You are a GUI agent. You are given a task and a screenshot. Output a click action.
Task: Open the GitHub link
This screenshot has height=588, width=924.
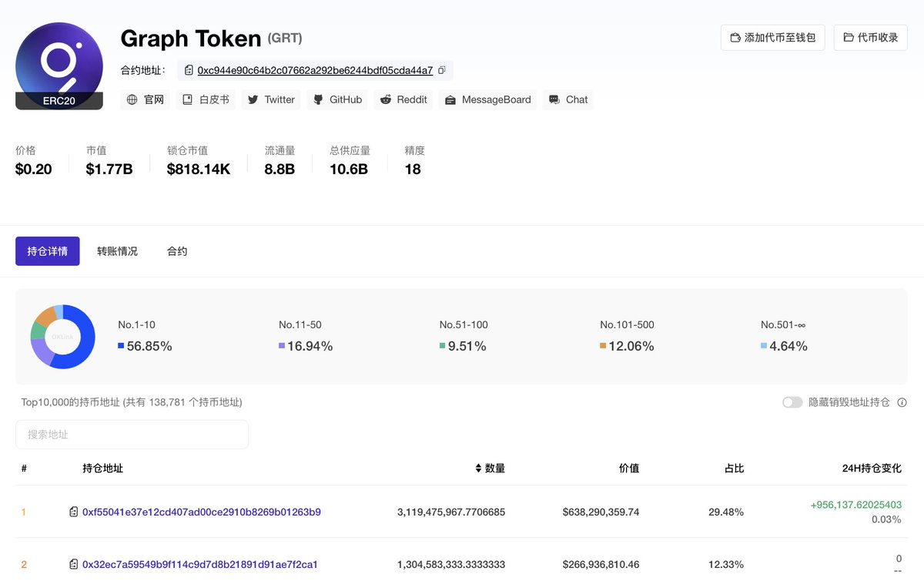pyautogui.click(x=337, y=99)
